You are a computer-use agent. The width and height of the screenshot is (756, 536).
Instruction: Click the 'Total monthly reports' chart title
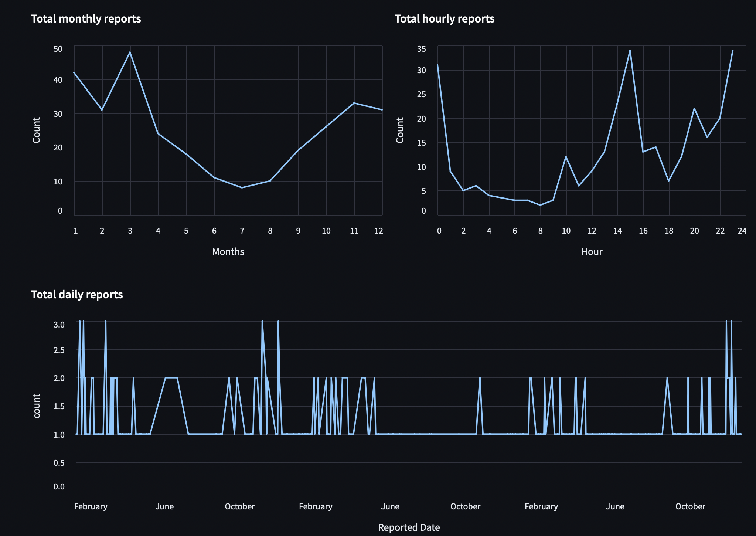tap(86, 19)
